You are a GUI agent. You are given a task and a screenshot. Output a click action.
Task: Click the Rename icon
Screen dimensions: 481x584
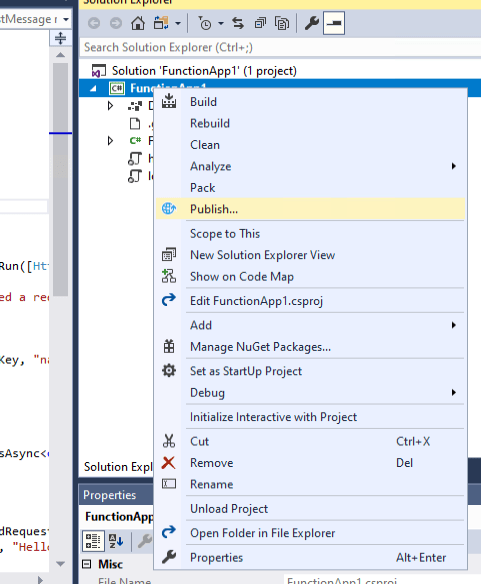169,484
